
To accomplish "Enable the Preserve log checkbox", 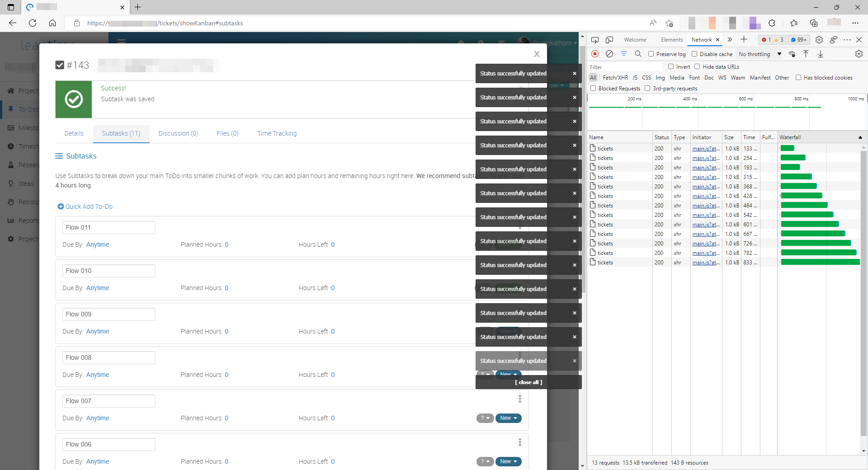I will [x=651, y=54].
